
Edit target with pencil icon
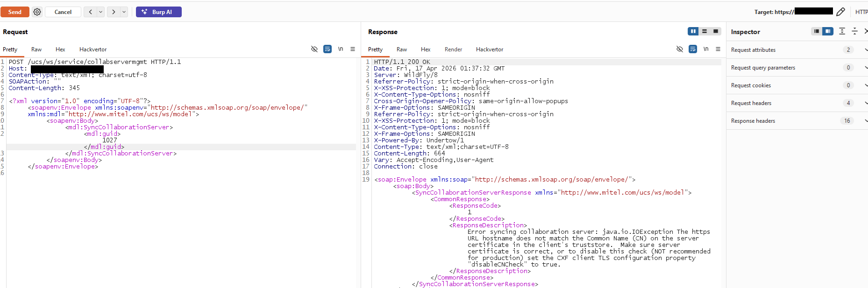(x=840, y=12)
